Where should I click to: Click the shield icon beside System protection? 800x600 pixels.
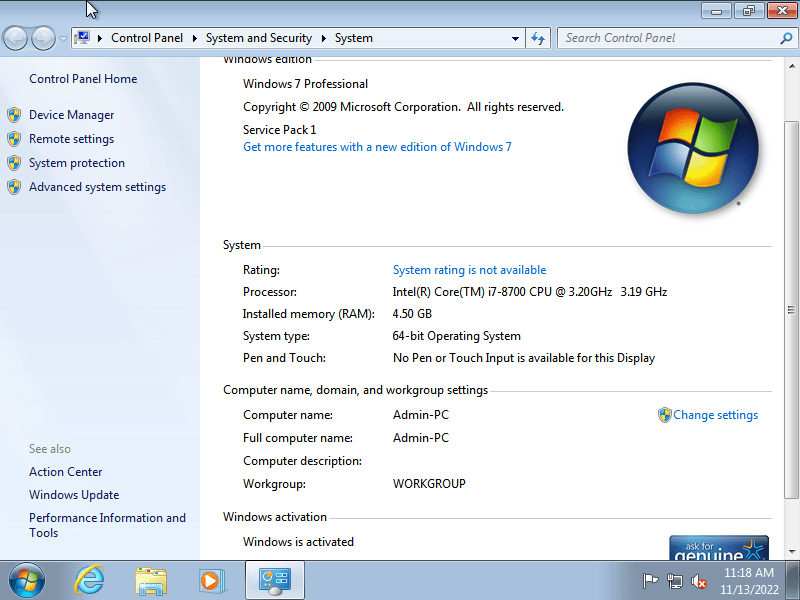click(14, 163)
